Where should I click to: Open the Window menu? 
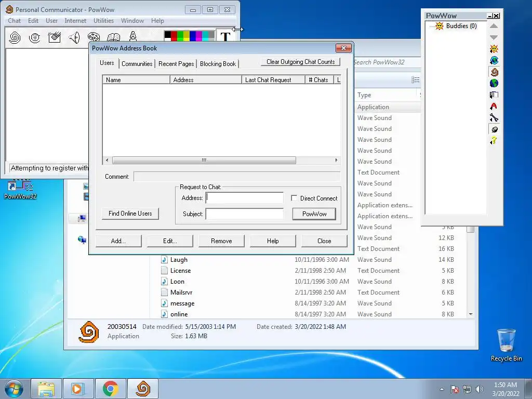point(132,21)
